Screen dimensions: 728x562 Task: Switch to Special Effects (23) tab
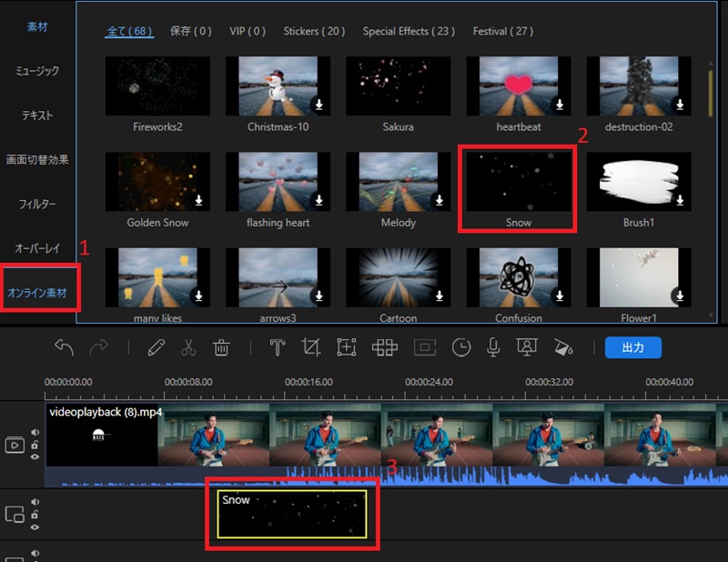tap(409, 31)
